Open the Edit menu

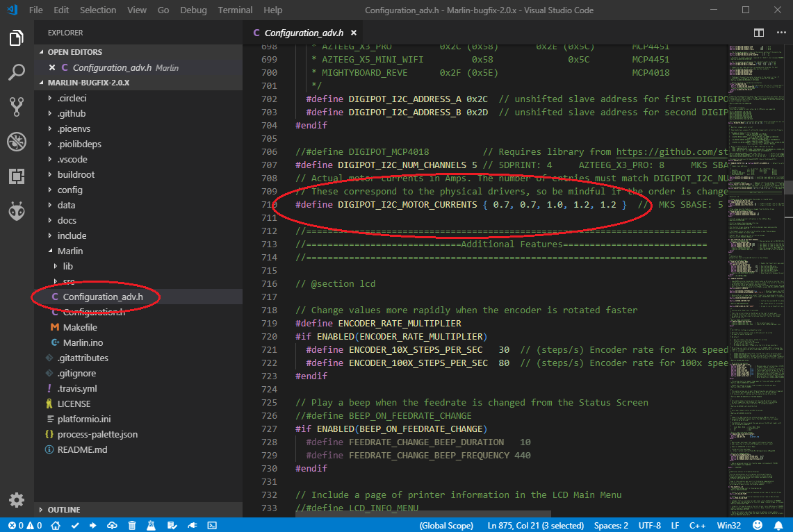pyautogui.click(x=61, y=10)
